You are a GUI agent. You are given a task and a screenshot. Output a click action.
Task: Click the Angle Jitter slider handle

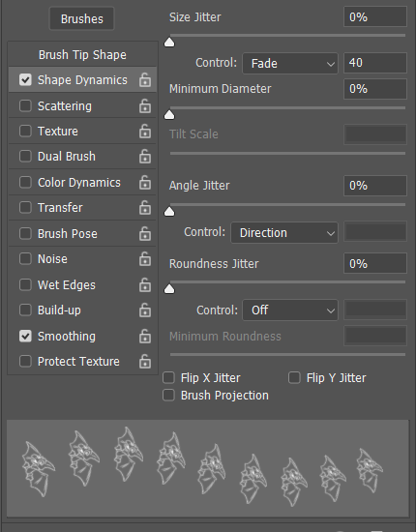point(169,212)
